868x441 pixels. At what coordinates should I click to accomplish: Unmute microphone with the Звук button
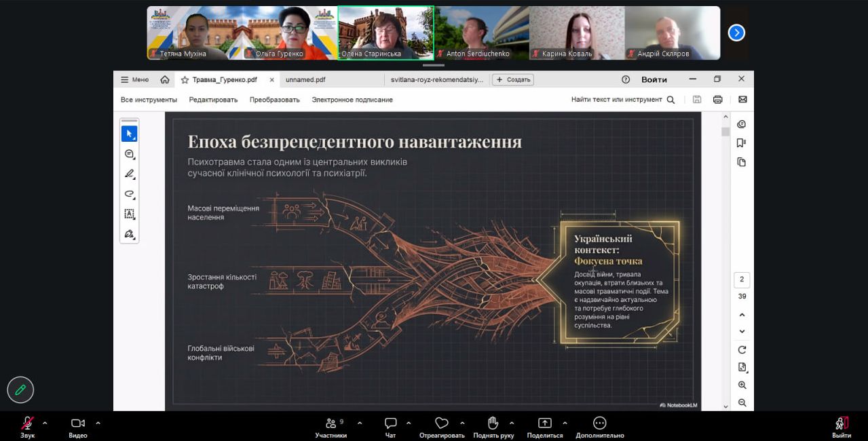27,426
